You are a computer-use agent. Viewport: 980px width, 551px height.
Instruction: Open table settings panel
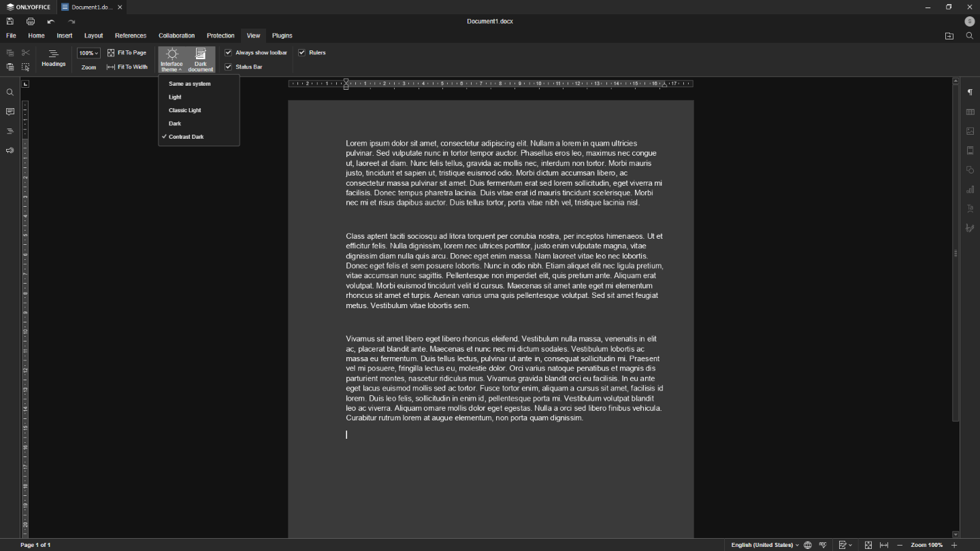[970, 112]
